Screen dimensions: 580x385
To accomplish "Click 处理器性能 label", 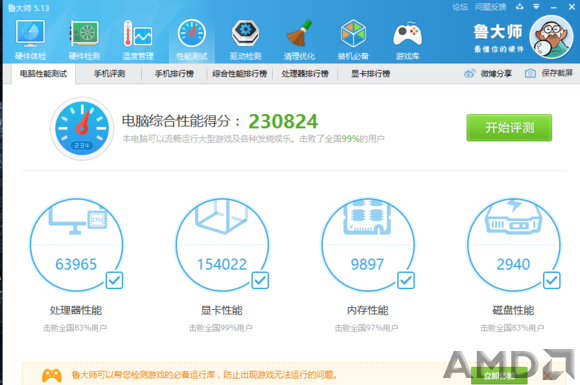I will pos(76,310).
